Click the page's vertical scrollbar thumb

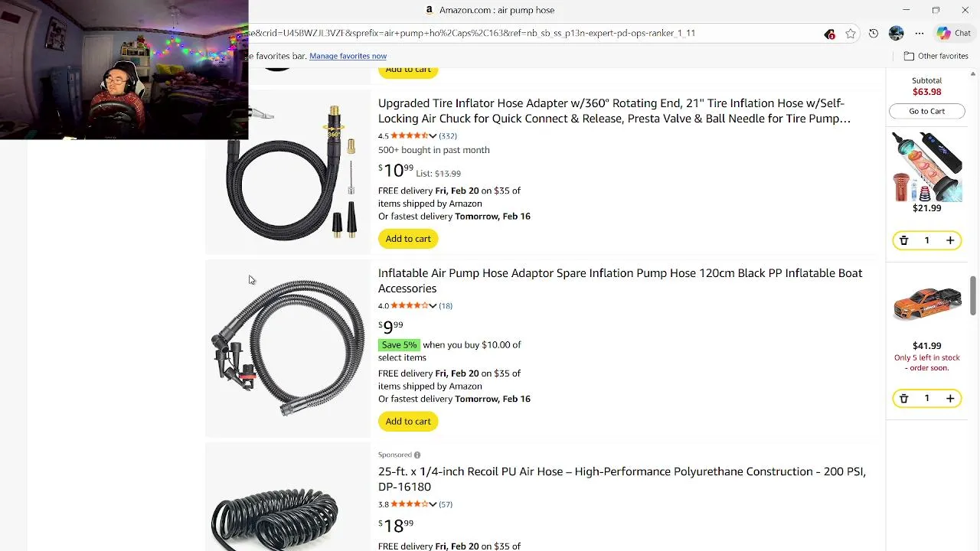click(973, 295)
